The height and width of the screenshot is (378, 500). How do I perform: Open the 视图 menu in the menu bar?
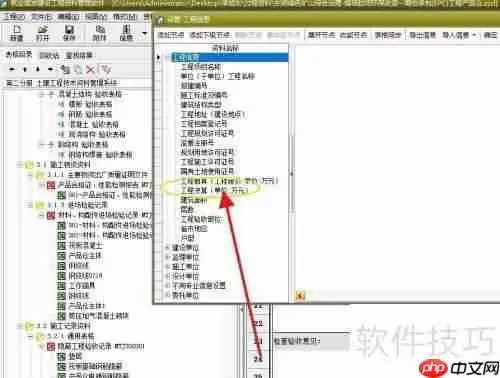tap(96, 17)
